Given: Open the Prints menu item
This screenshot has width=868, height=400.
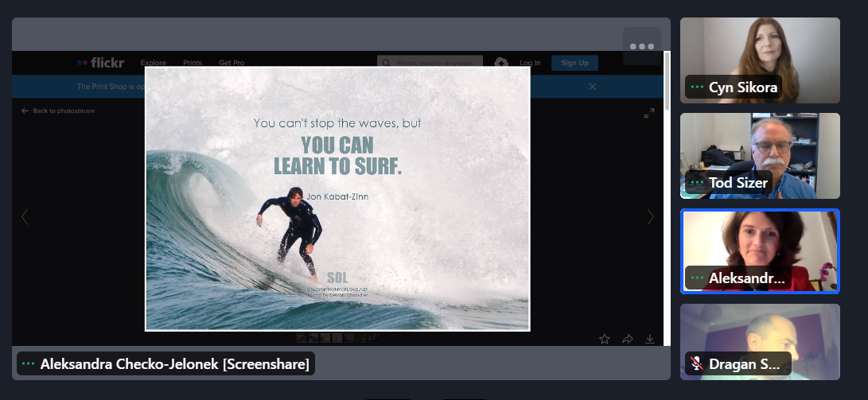Looking at the screenshot, I should (193, 63).
